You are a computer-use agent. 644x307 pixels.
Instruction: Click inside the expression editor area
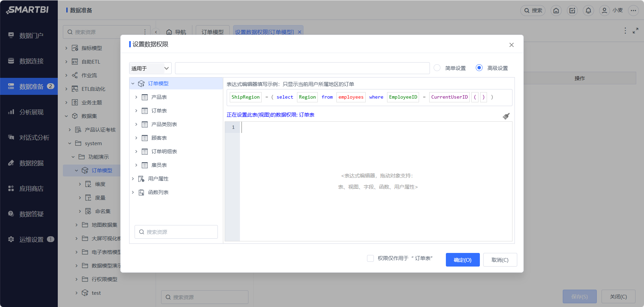(x=376, y=182)
